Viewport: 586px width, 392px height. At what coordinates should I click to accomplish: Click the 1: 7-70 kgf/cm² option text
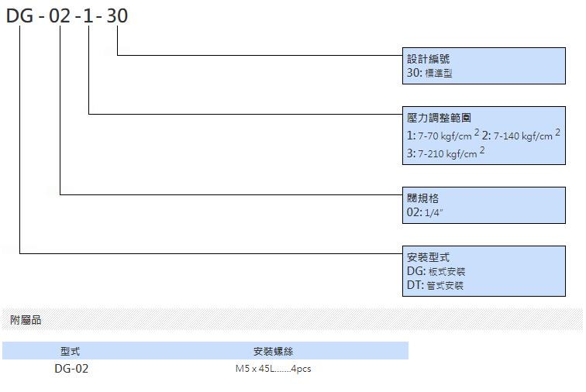443,135
